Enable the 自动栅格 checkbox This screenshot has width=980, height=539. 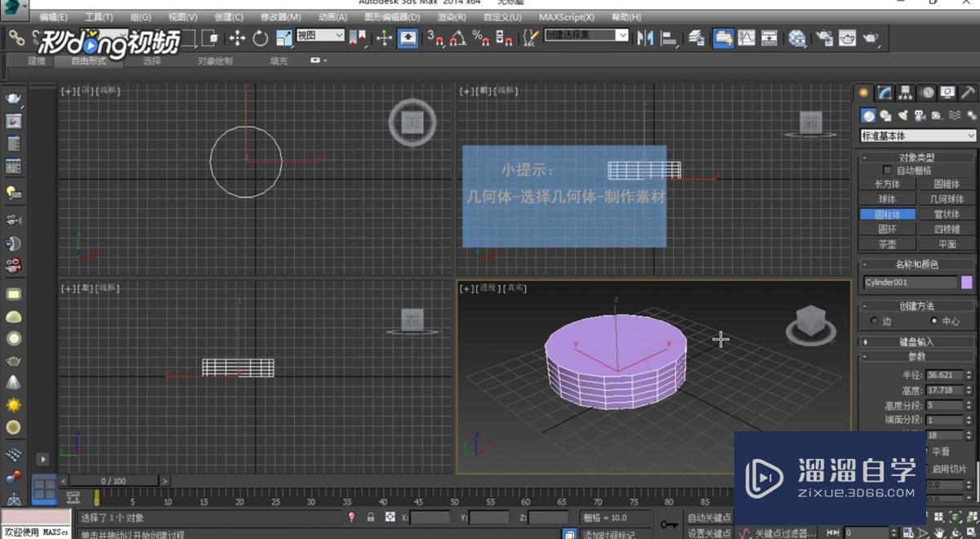click(x=887, y=169)
